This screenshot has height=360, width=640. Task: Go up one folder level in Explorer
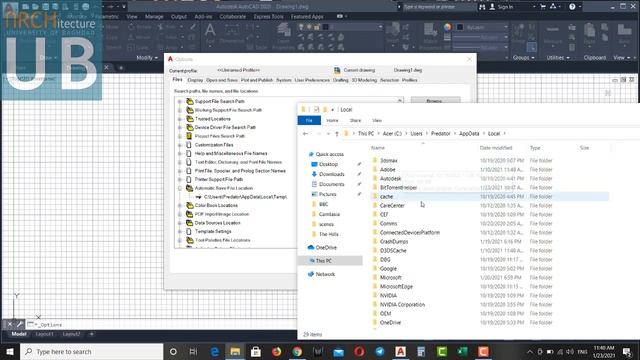(337, 133)
